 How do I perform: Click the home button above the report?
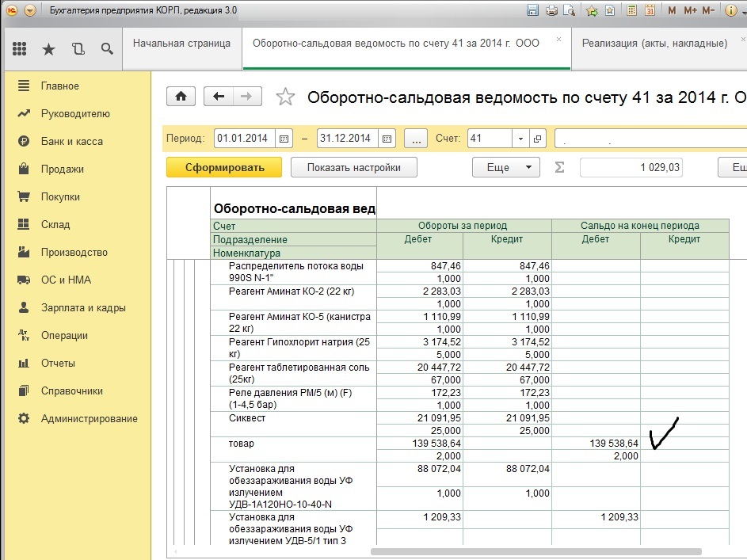tap(181, 97)
